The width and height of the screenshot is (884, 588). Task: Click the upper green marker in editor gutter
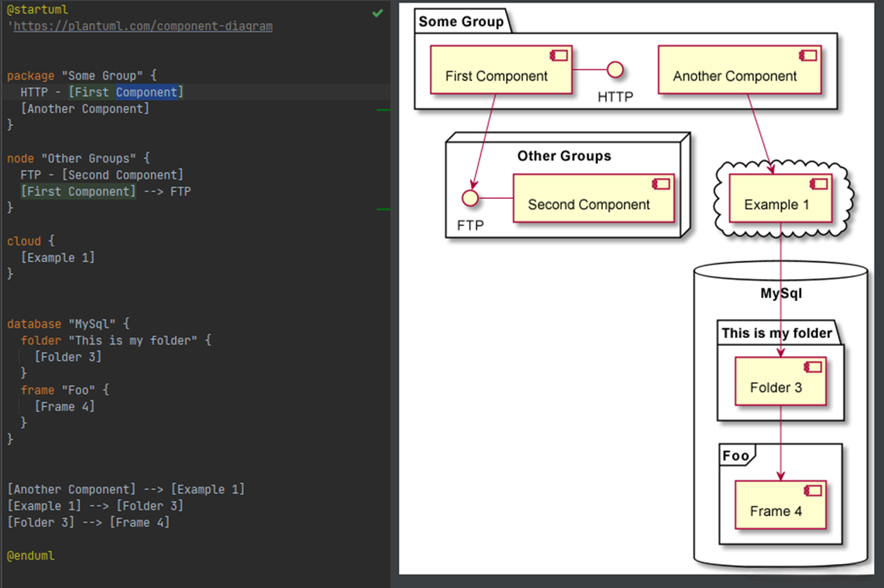383,110
